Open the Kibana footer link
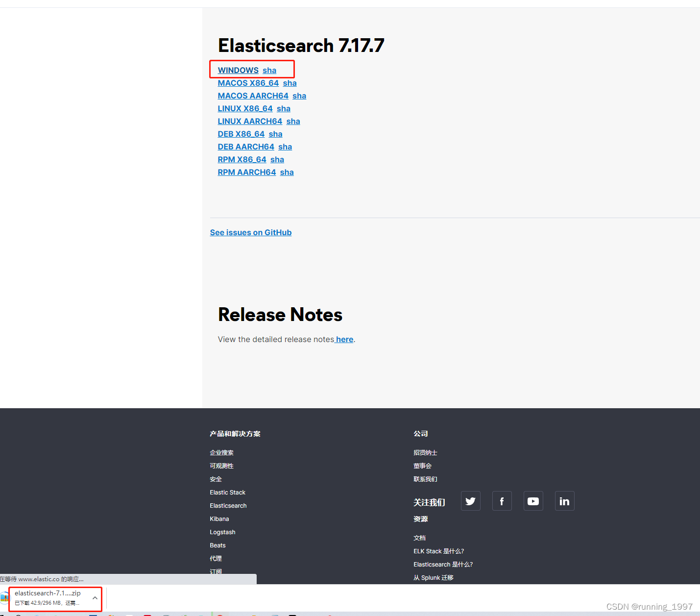 (x=219, y=518)
